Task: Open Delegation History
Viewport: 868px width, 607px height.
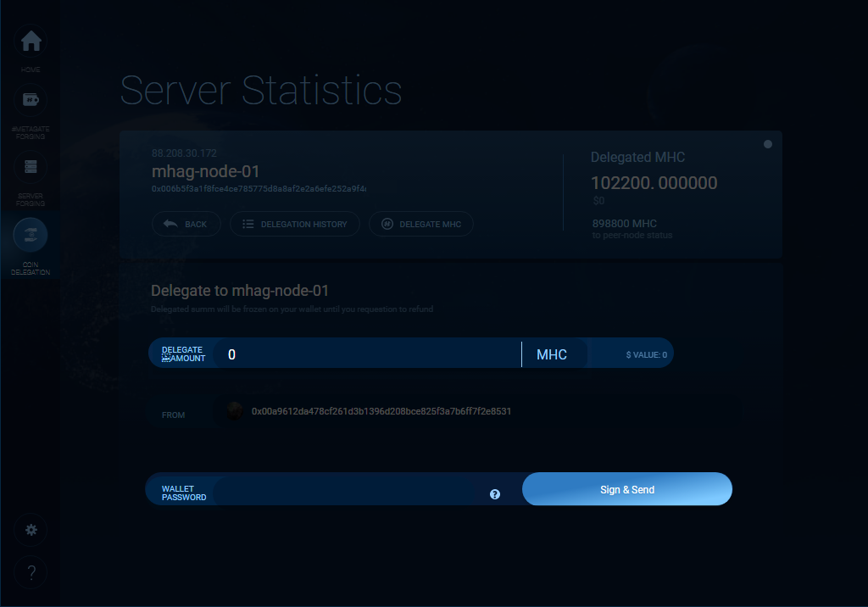Action: tap(294, 224)
